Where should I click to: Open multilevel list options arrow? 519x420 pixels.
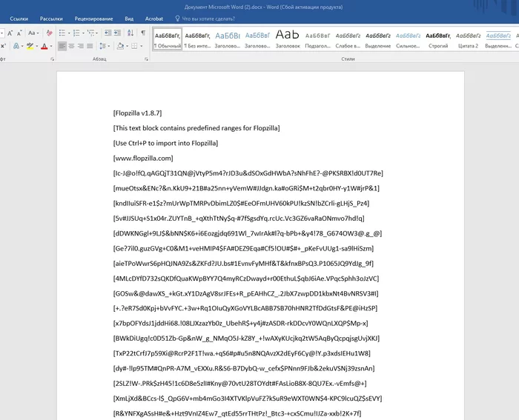[x=97, y=33]
